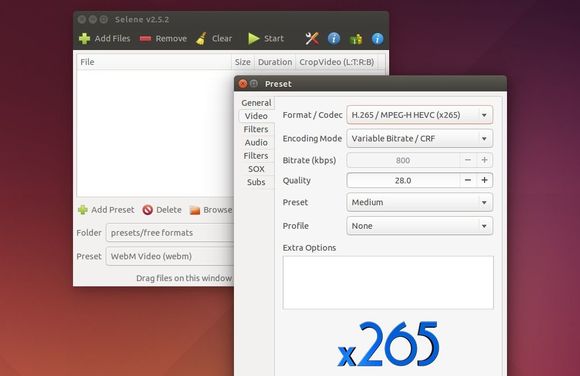The height and width of the screenshot is (376, 580).
Task: Click the Clear broom icon
Action: pos(201,38)
